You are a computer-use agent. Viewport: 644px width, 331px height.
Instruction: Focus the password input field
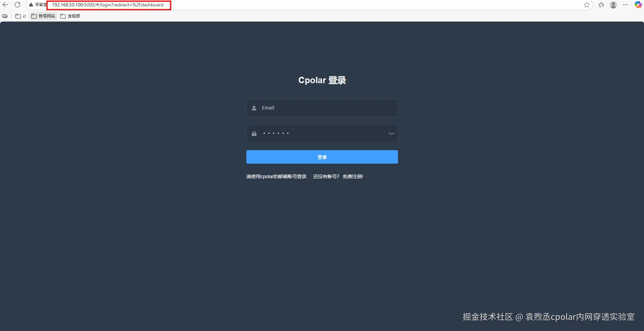point(322,134)
